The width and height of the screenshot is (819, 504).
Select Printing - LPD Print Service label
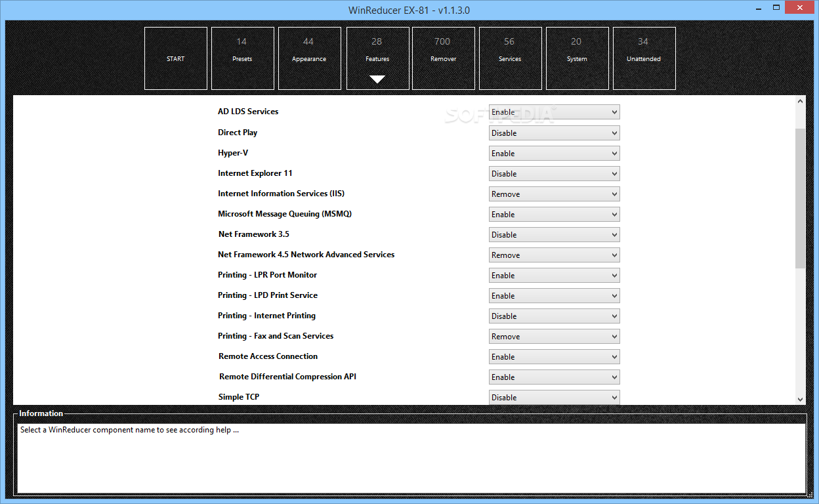(x=268, y=295)
